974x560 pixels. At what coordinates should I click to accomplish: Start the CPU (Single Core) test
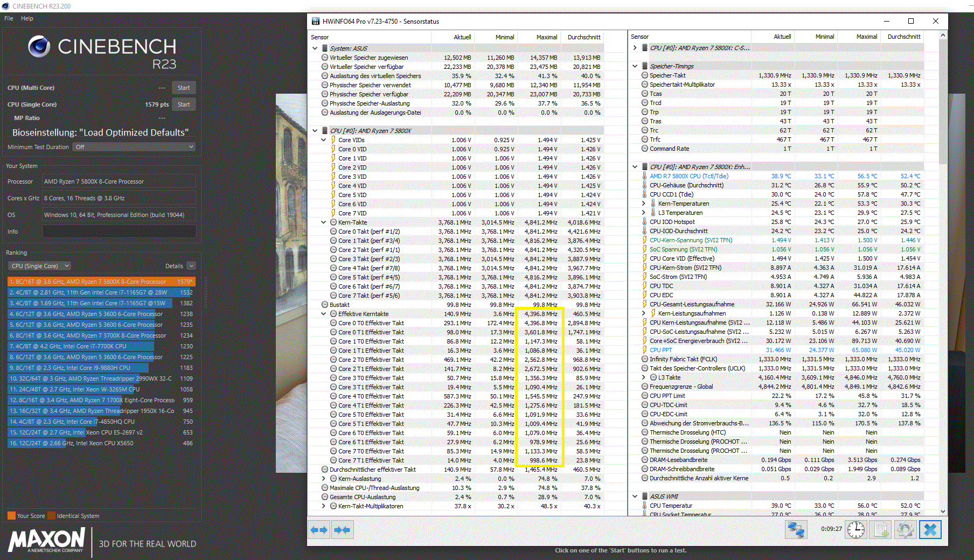pyautogui.click(x=184, y=104)
